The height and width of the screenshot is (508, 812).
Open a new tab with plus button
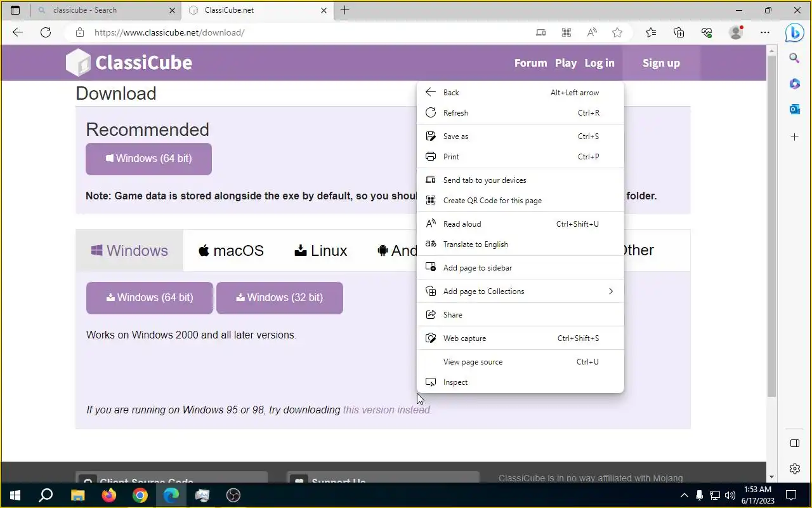coord(344,10)
